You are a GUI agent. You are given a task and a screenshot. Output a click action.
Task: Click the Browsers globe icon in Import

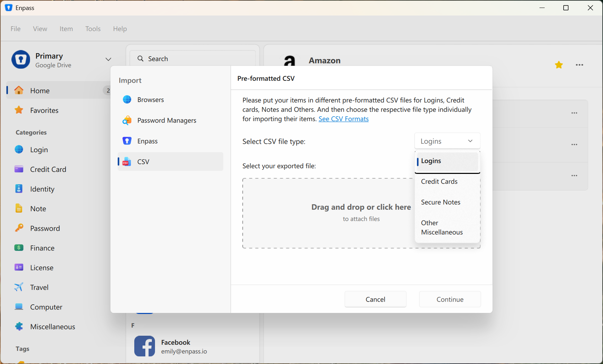coord(127,99)
